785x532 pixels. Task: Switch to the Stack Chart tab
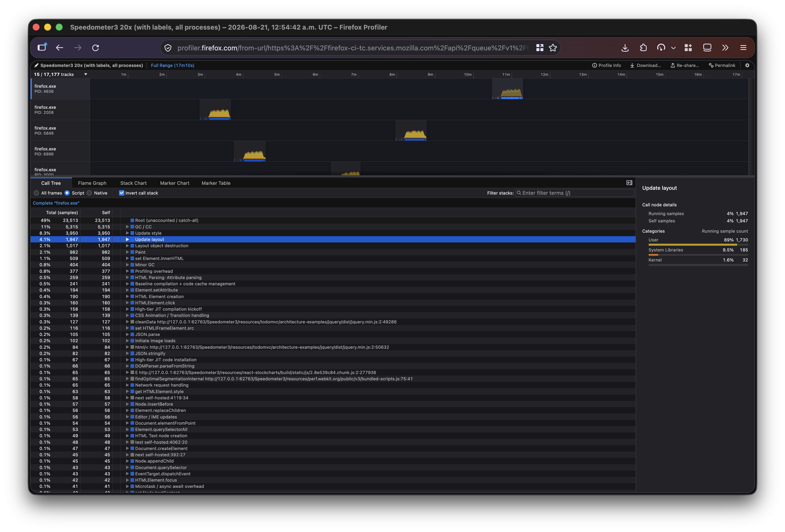tap(133, 183)
